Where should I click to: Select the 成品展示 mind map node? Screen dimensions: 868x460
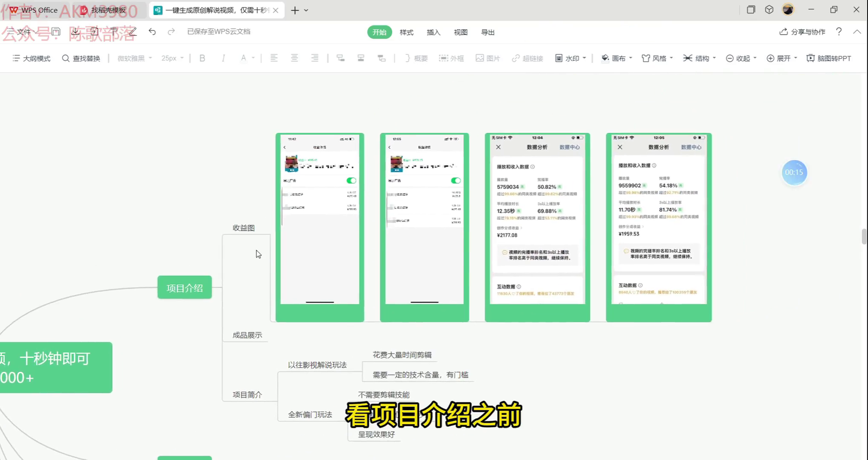tap(247, 335)
